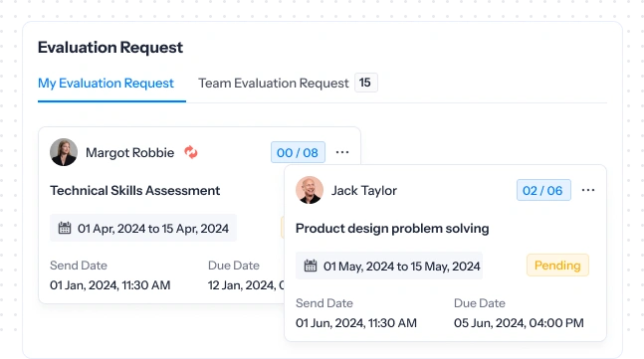Click Product design problem solving title
Viewport: 644px width, 359px height.
pos(392,229)
